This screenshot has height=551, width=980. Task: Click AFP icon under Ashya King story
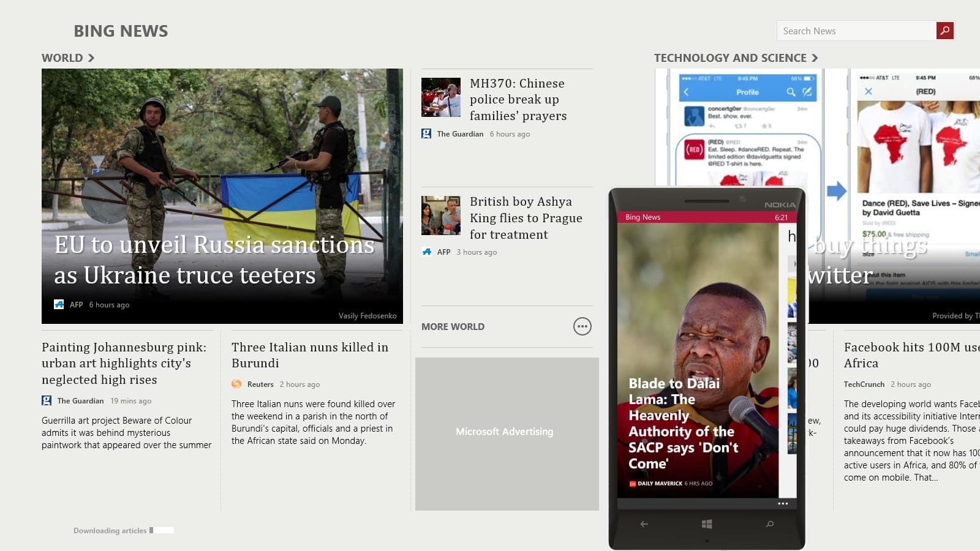click(426, 252)
